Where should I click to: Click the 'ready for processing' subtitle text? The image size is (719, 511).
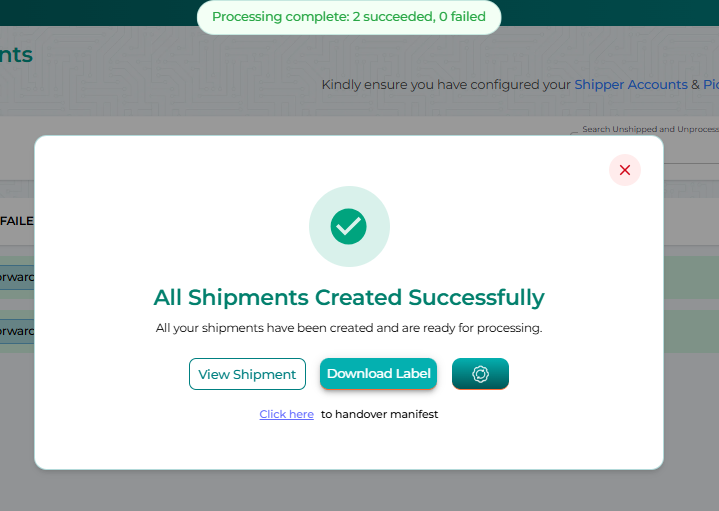[x=349, y=328]
